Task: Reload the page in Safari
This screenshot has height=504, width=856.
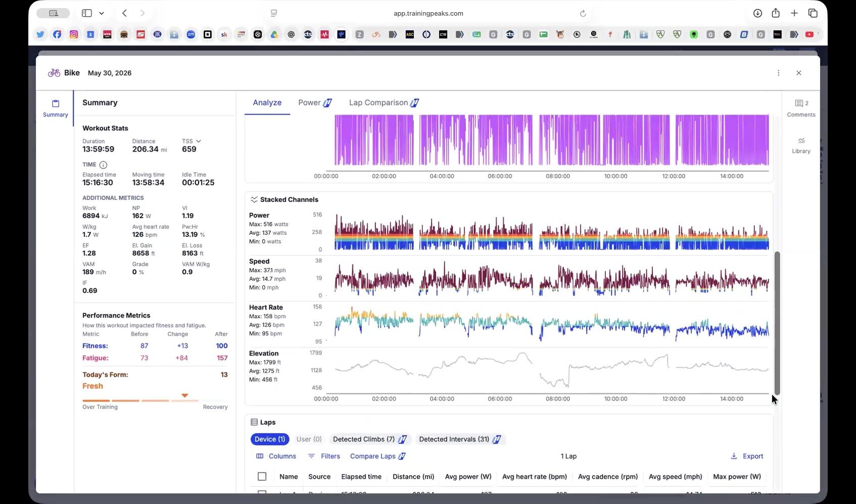Action: click(x=583, y=14)
